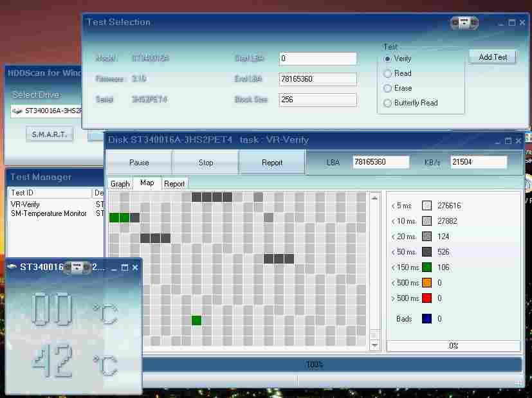The width and height of the screenshot is (532, 398).
Task: Maximize the Test Selection window
Action: [x=512, y=23]
